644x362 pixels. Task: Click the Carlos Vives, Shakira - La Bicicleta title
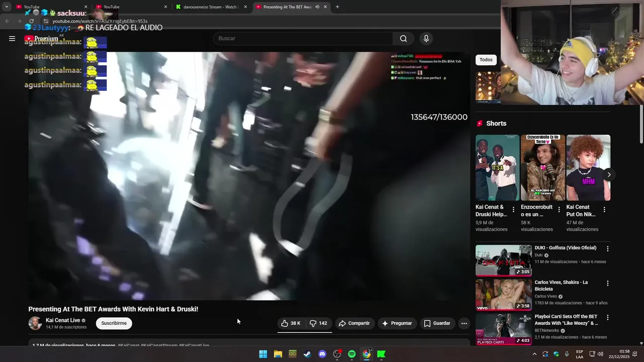pos(562,286)
